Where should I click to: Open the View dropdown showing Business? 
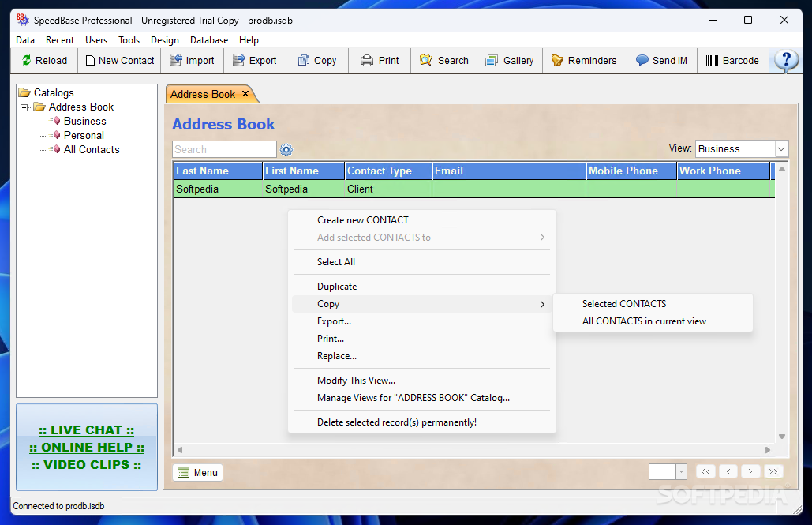click(x=742, y=148)
